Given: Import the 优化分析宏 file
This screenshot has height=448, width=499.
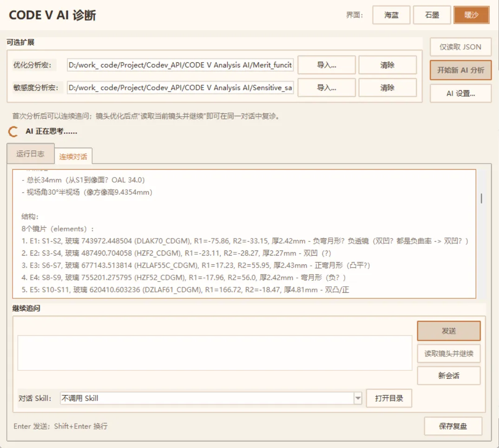Looking at the screenshot, I should [x=327, y=65].
